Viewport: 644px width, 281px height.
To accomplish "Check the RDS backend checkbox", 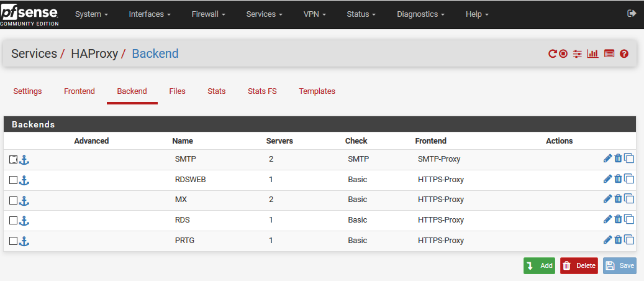I will click(13, 221).
